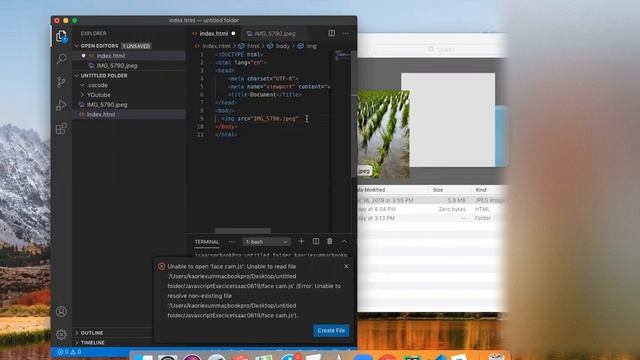Select the JPEG image row in Finder
Image resolution: width=640 pixels, height=360 pixels.
pyautogui.click(x=431, y=200)
